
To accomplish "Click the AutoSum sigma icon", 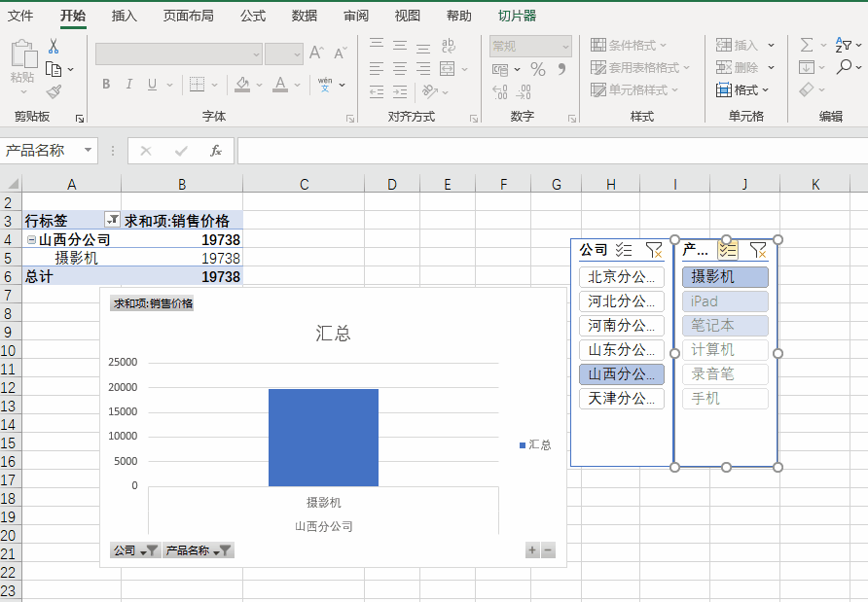I will (807, 45).
